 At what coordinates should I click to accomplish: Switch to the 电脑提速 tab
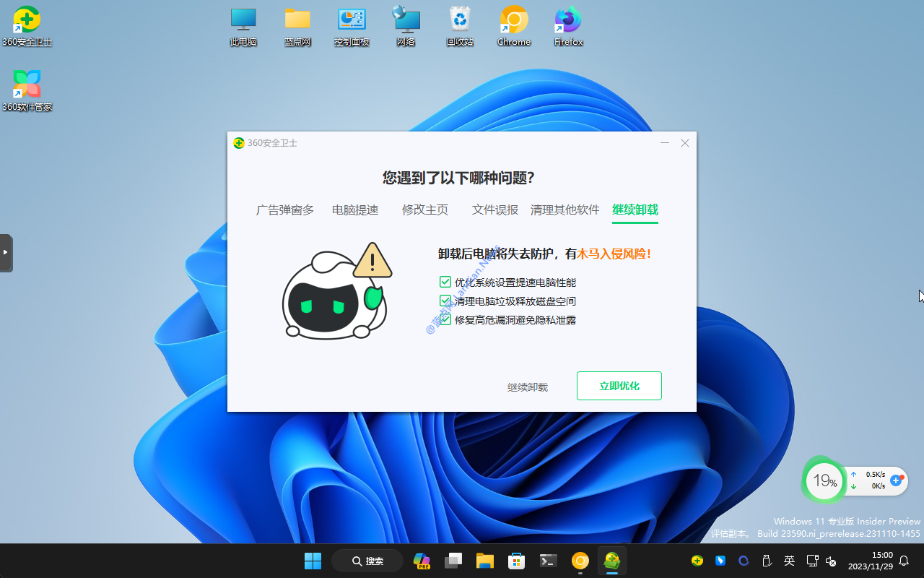[x=355, y=210]
